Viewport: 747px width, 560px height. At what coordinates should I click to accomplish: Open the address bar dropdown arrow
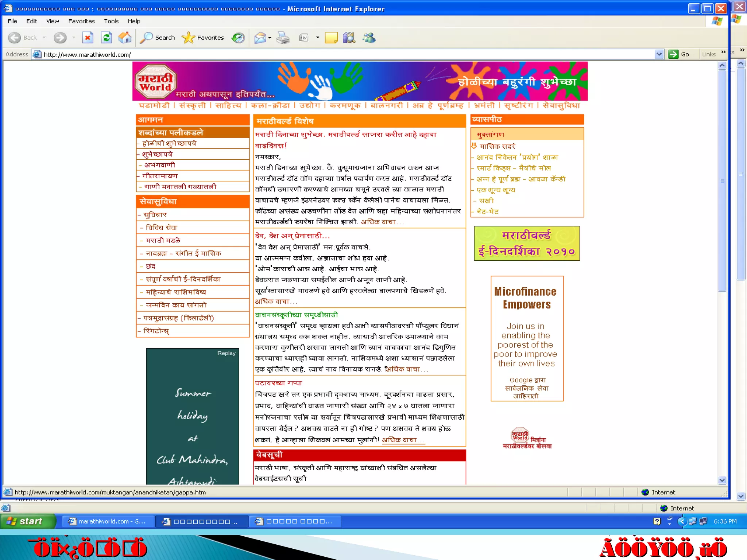659,54
